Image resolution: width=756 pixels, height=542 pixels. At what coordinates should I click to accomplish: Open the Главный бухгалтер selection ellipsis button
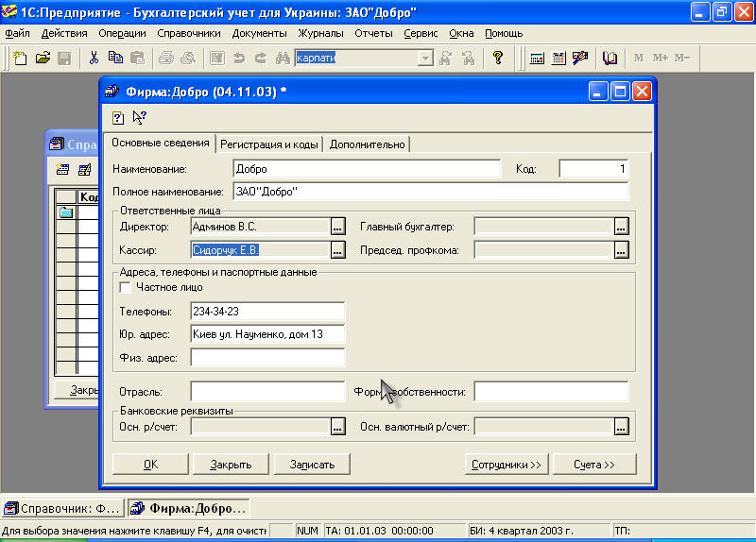coord(621,227)
